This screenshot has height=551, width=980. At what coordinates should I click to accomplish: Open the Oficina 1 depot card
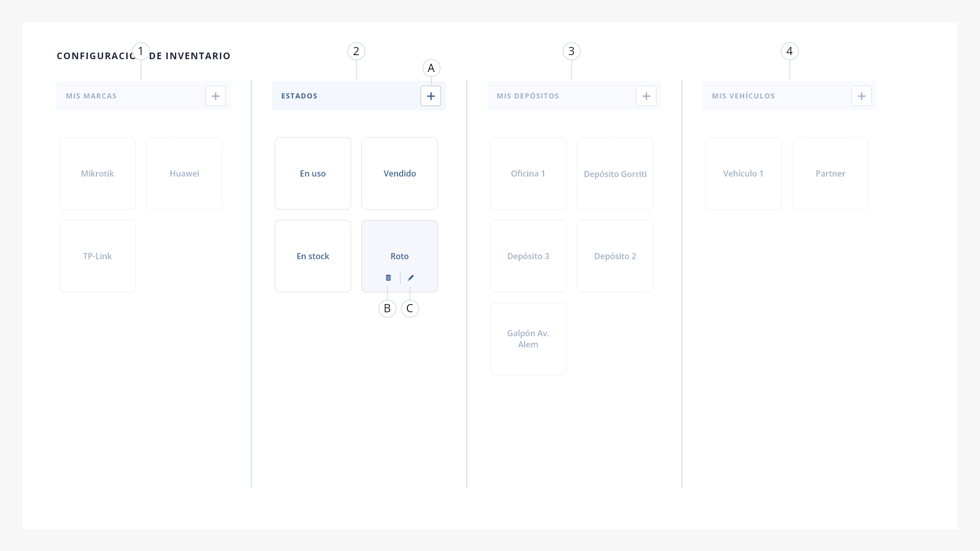528,173
